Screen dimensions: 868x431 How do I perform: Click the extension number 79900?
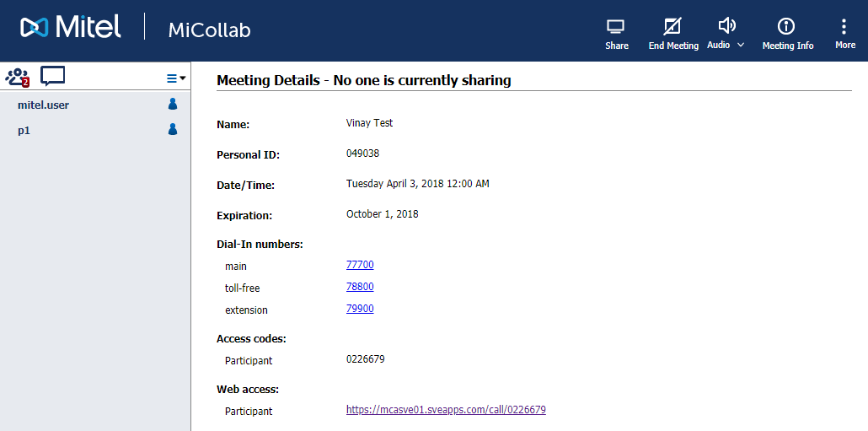point(360,309)
